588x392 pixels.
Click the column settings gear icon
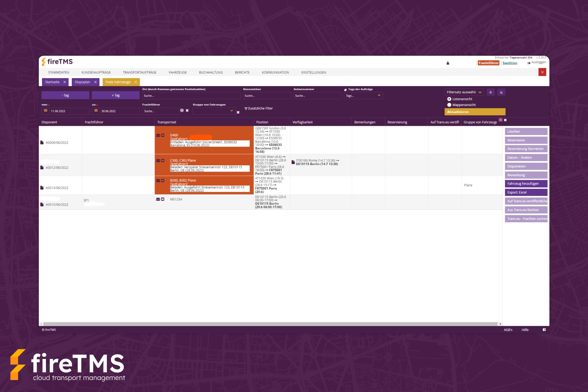click(x=500, y=120)
